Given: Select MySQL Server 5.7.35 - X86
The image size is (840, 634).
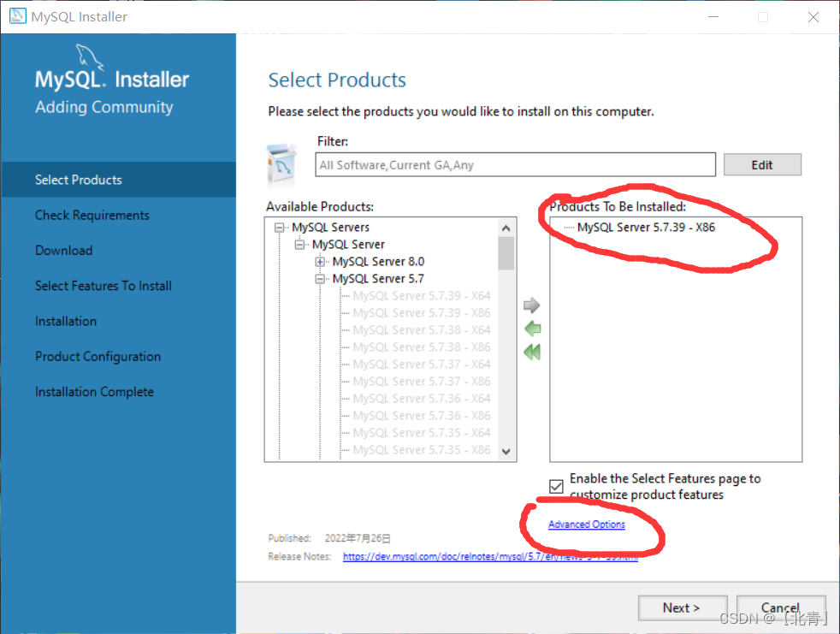Looking at the screenshot, I should click(422, 450).
